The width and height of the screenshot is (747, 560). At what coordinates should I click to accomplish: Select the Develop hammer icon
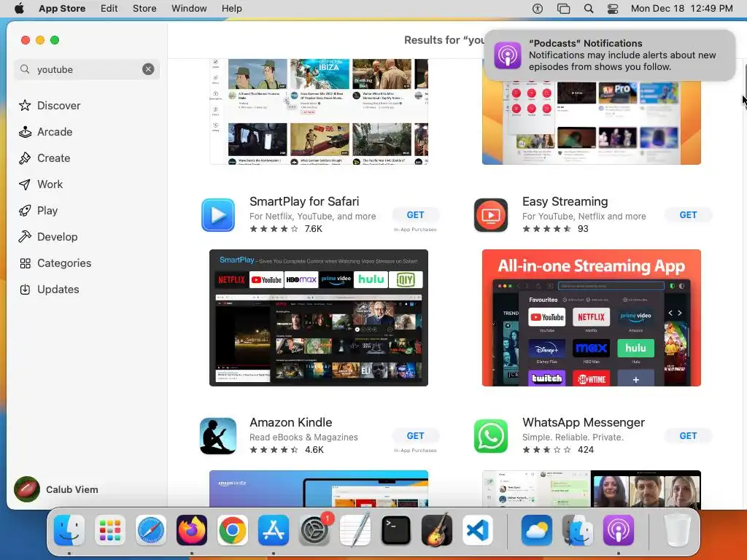(x=25, y=237)
